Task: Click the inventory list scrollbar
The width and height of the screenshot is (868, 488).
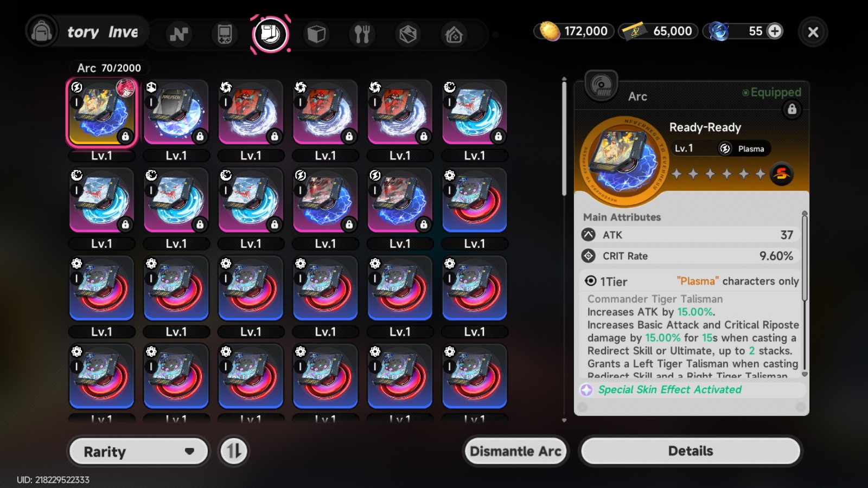Action: point(564,137)
